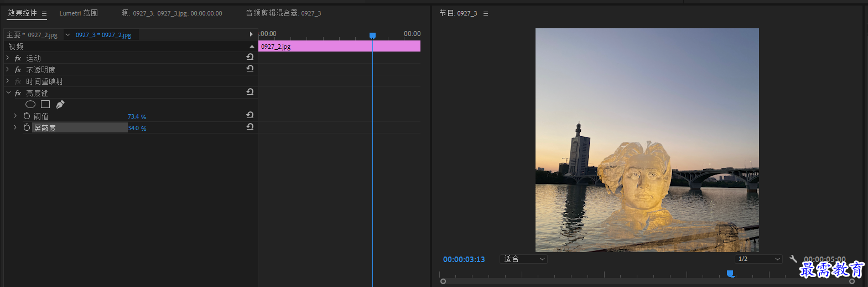Click the program monitor playhead marker

point(730,274)
